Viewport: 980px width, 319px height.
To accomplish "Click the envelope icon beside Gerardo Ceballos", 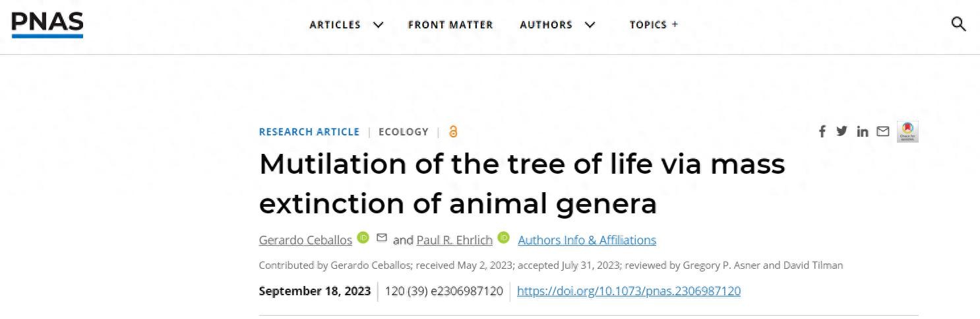I will [382, 237].
